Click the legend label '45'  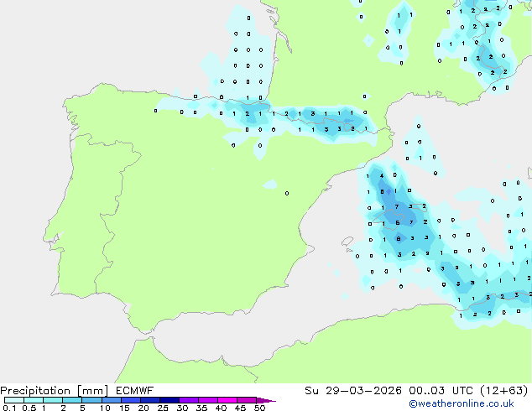tap(240, 408)
